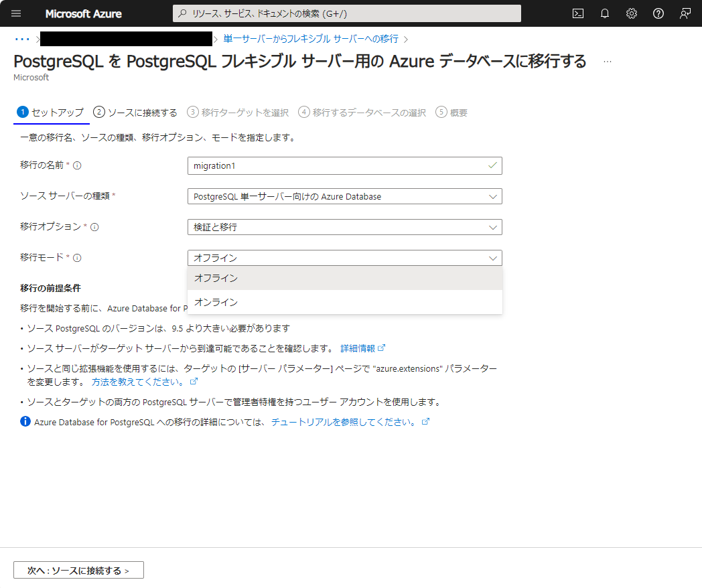Click the Microsoft subtitle under page title
The width and height of the screenshot is (702, 588).
(x=31, y=78)
